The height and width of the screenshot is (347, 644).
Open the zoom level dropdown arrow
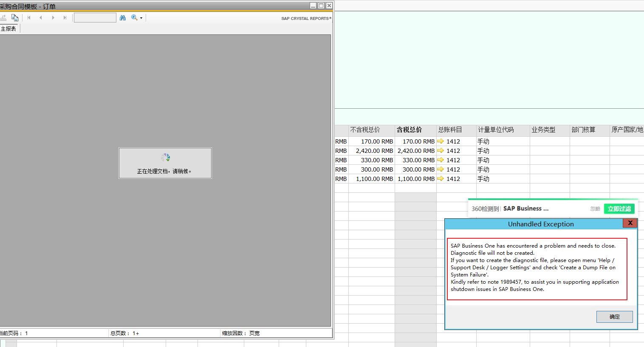pos(141,18)
